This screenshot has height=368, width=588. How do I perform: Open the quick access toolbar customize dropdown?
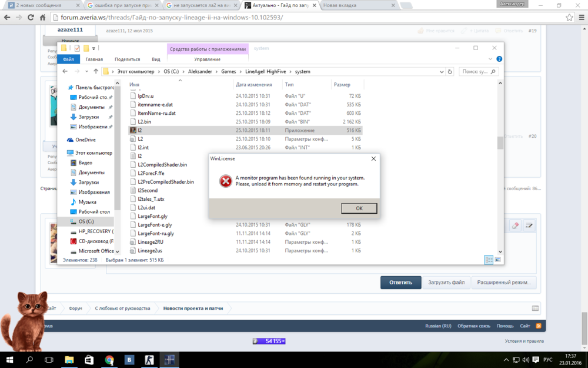click(94, 48)
